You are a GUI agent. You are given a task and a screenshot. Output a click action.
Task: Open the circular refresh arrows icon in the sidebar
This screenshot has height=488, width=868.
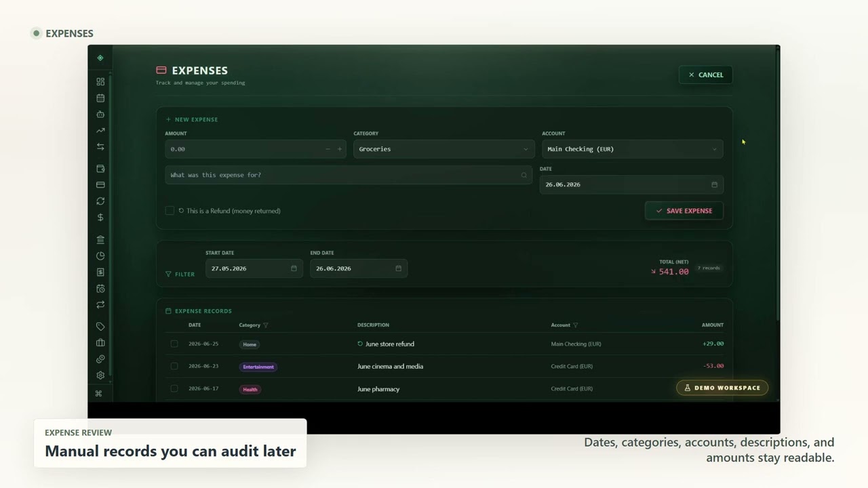[x=100, y=201]
